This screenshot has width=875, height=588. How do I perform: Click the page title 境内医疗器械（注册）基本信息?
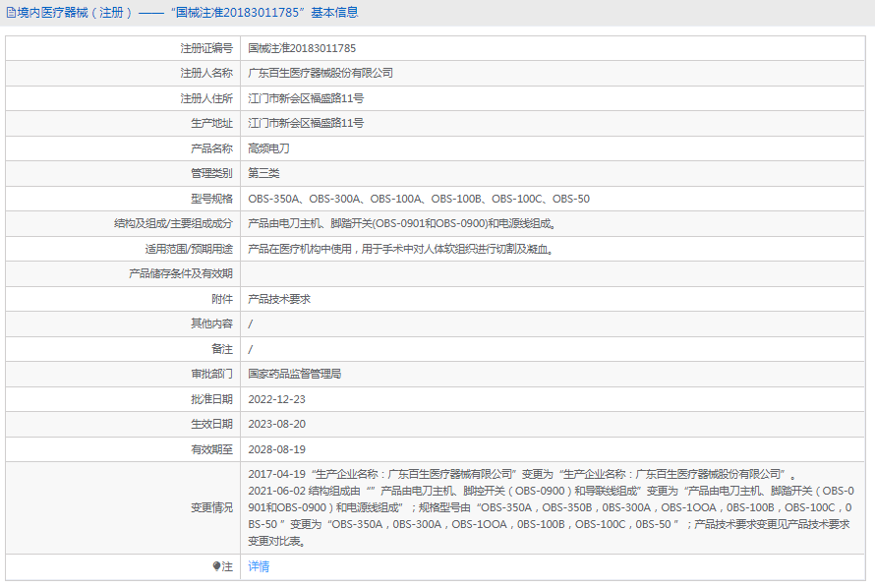(x=188, y=12)
